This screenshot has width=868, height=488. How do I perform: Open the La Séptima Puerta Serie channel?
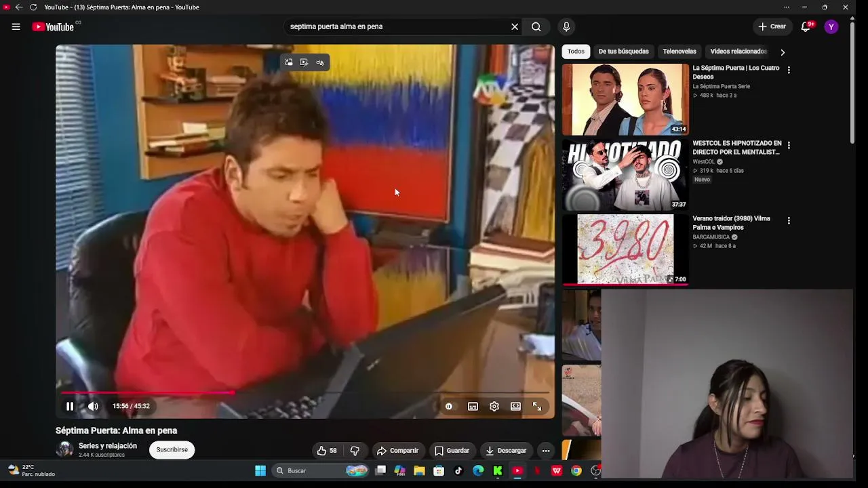coord(721,87)
